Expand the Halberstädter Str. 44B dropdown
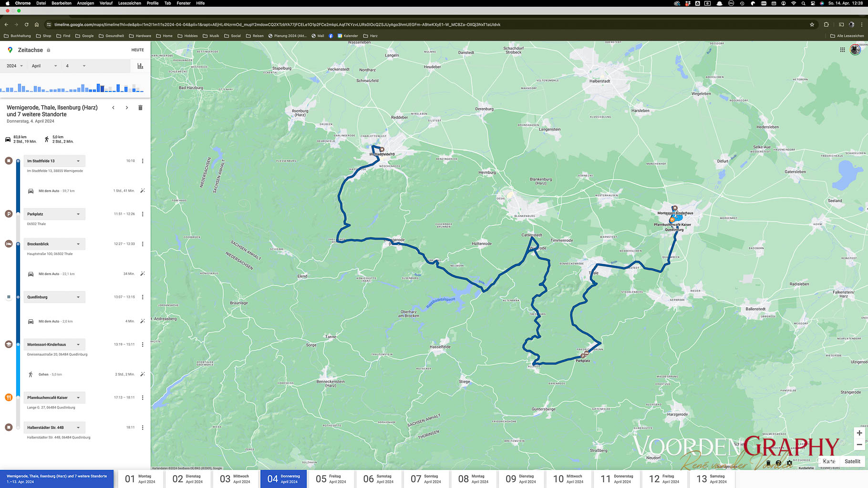 coord(54,427)
